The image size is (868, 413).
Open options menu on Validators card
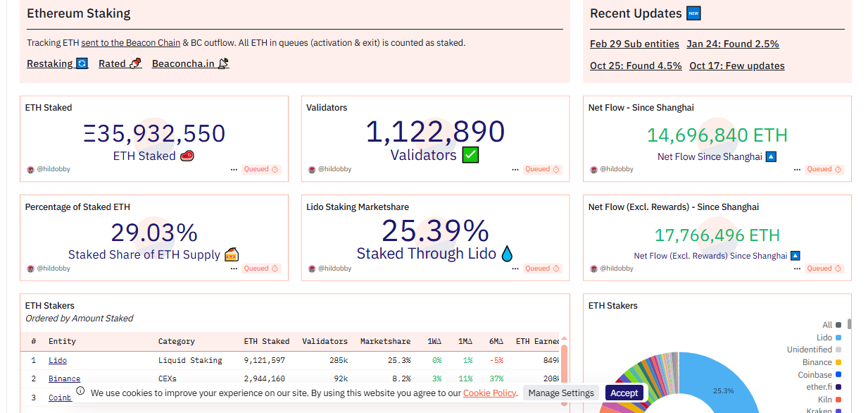pyautogui.click(x=515, y=169)
